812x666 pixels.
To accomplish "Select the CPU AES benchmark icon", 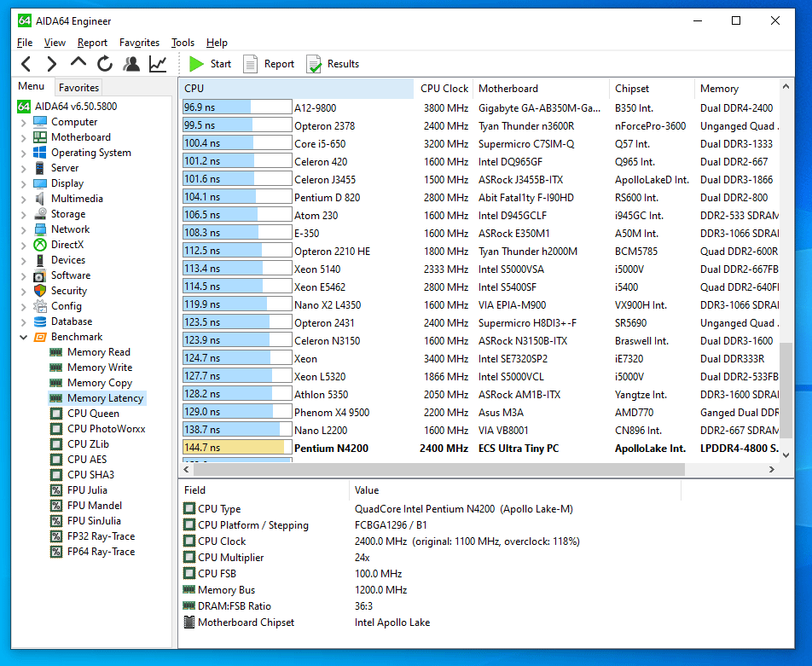I will (x=56, y=460).
